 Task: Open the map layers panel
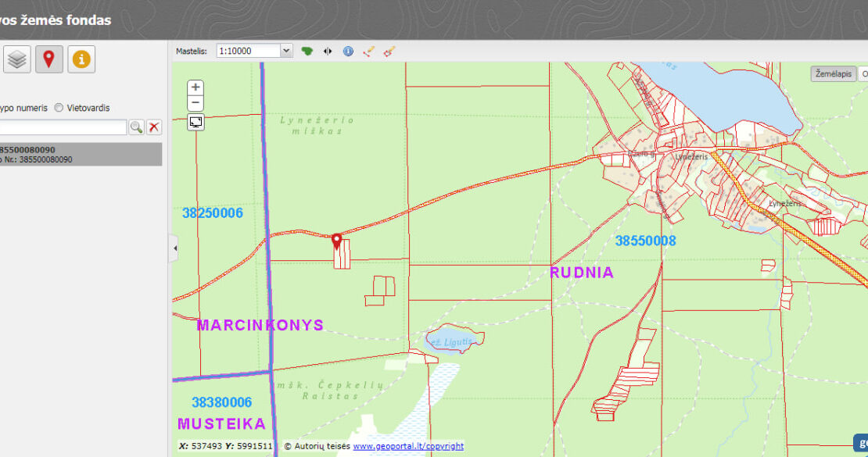tap(17, 59)
